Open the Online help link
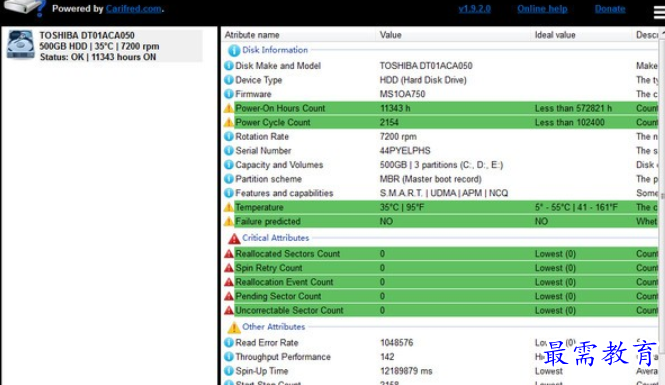Image resolution: width=665 pixels, height=385 pixels. [x=542, y=9]
